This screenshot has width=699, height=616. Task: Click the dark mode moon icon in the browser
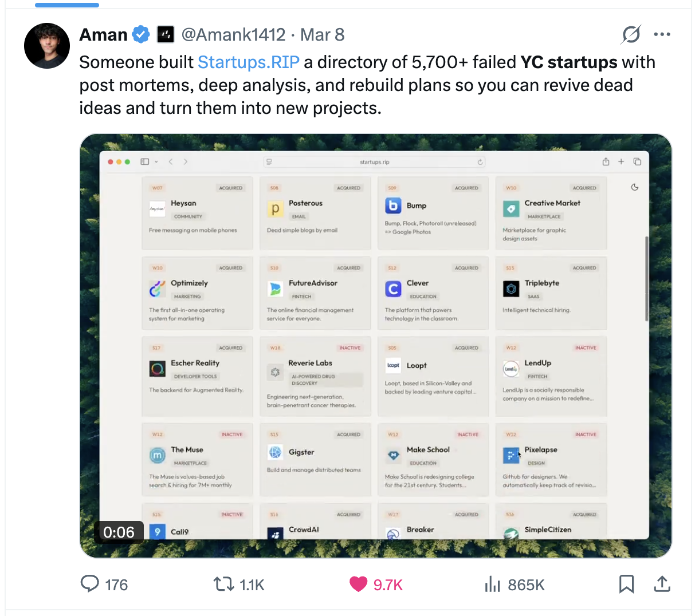(x=634, y=187)
